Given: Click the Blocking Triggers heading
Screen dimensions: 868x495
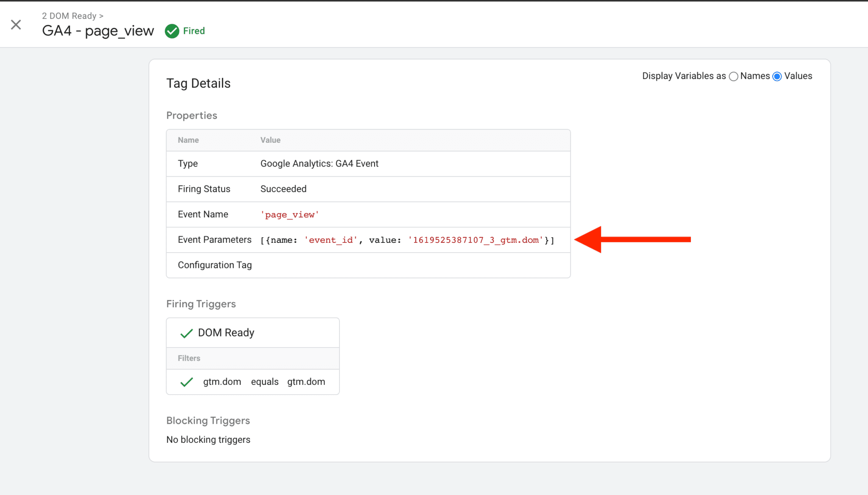Looking at the screenshot, I should tap(208, 420).
